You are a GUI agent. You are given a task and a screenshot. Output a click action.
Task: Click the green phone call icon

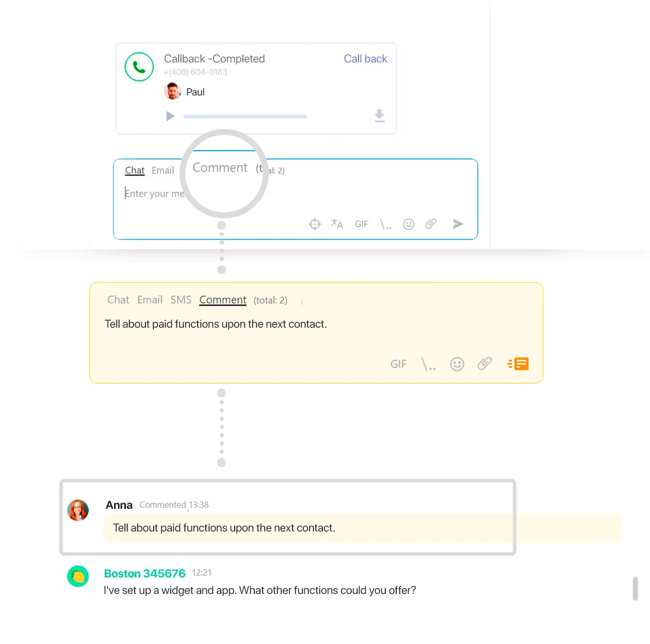(139, 67)
